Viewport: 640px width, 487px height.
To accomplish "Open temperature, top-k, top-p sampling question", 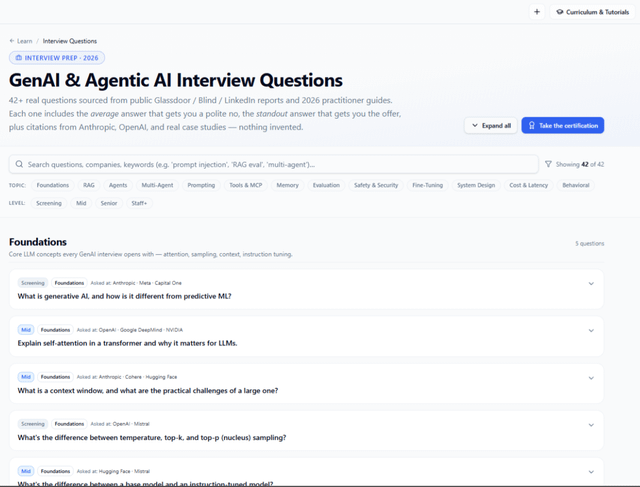I will click(152, 438).
